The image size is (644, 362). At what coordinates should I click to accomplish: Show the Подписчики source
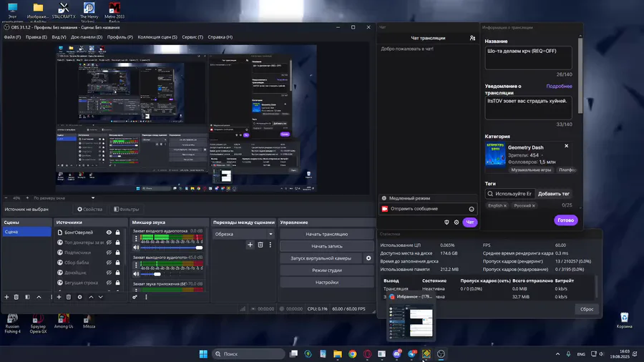(x=109, y=253)
